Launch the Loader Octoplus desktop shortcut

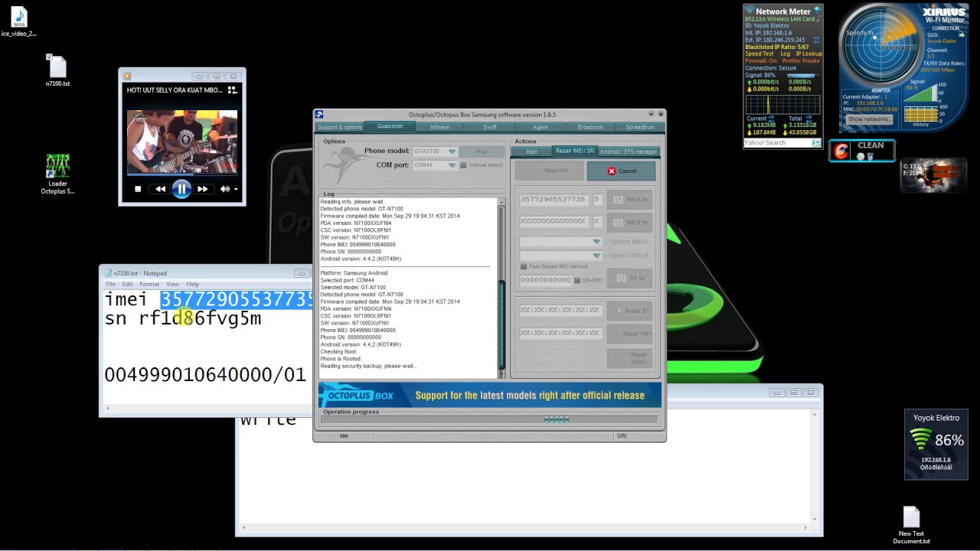coord(57,174)
